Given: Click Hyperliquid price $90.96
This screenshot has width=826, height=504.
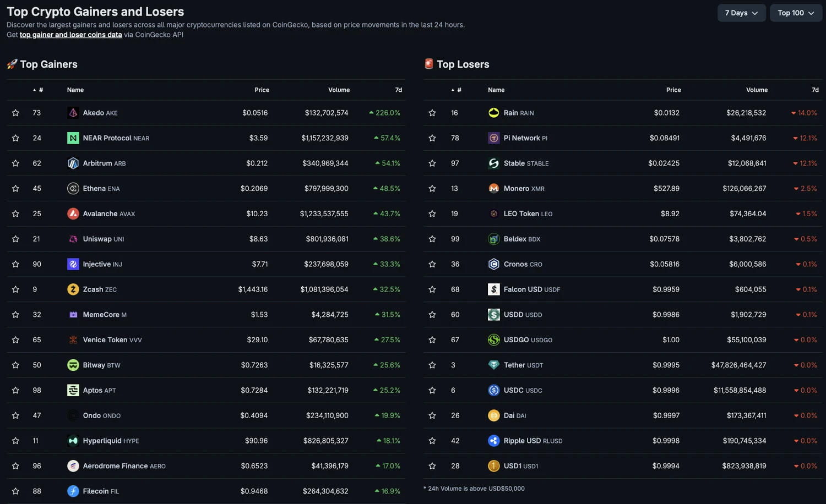Looking at the screenshot, I should coord(256,441).
